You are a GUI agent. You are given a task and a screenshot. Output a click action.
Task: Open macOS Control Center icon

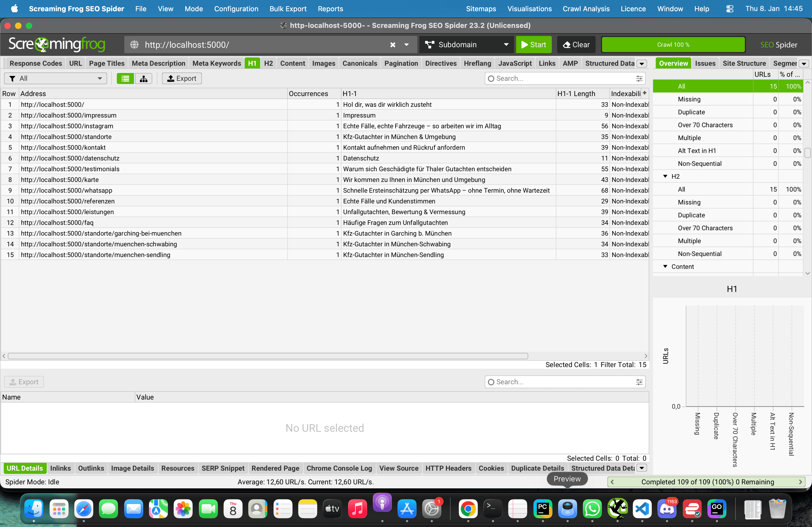click(x=730, y=9)
